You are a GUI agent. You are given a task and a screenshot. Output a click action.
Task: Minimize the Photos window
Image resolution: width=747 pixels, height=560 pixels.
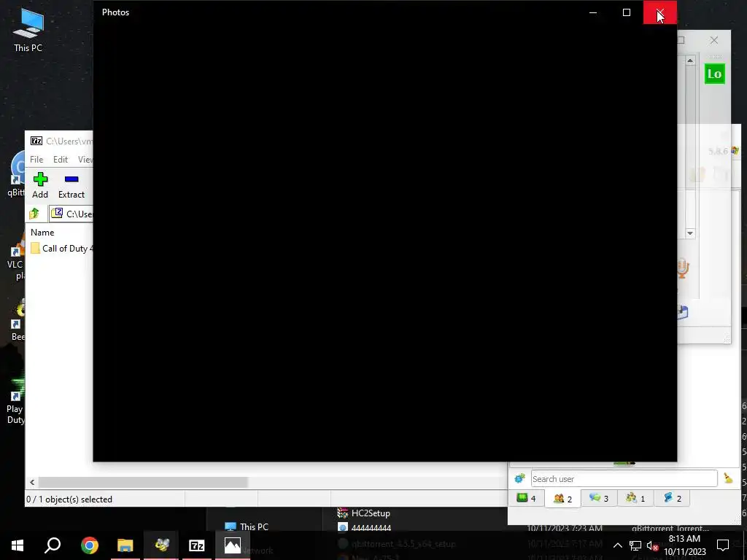(x=593, y=12)
